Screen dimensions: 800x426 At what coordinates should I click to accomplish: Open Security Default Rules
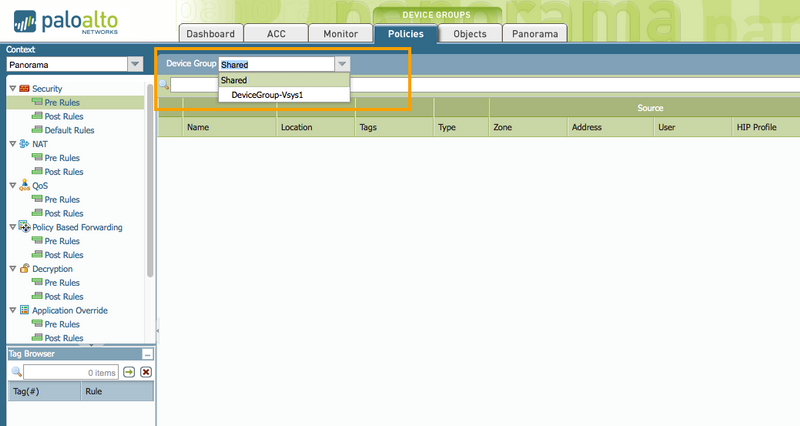tap(69, 130)
